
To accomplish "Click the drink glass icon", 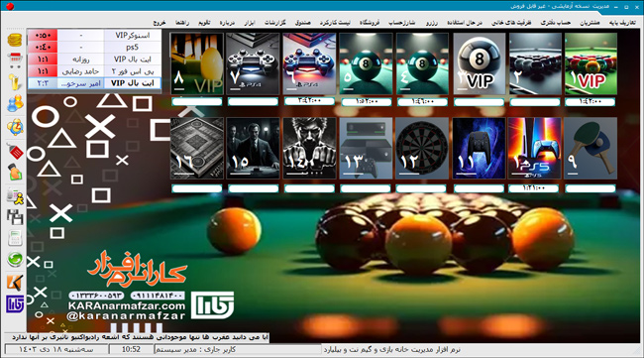I will coord(15,82).
